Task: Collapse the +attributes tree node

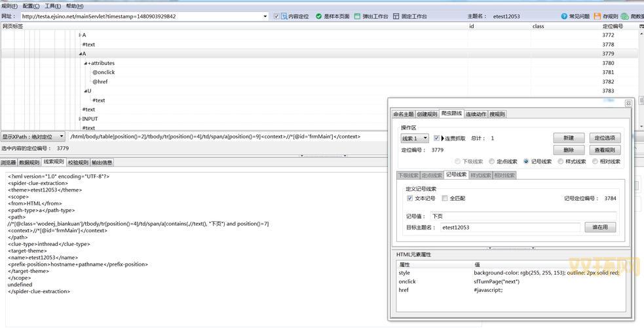Action: [86, 64]
